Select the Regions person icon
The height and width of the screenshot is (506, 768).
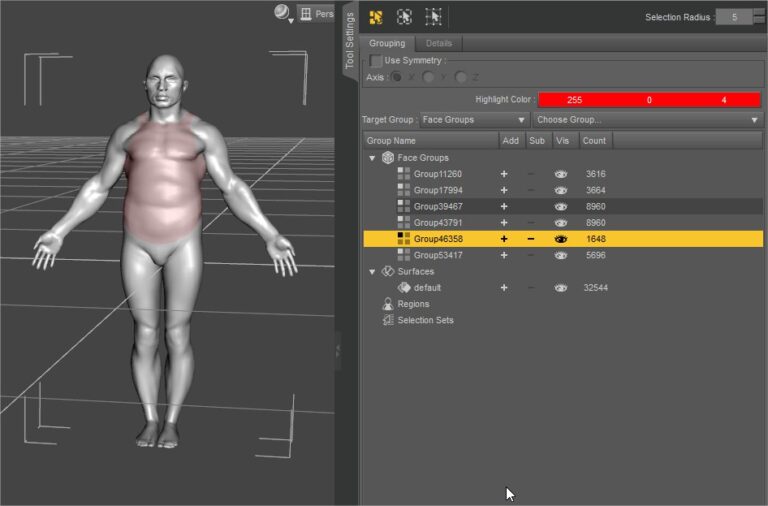tap(388, 304)
